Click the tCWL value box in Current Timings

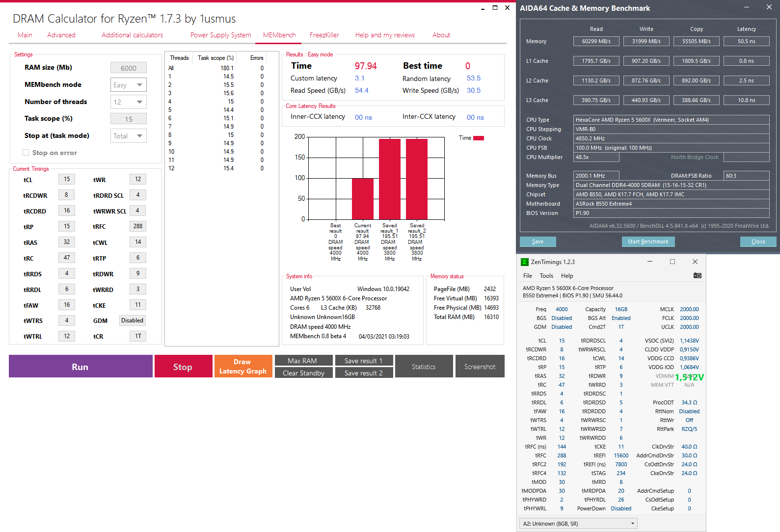point(138,242)
